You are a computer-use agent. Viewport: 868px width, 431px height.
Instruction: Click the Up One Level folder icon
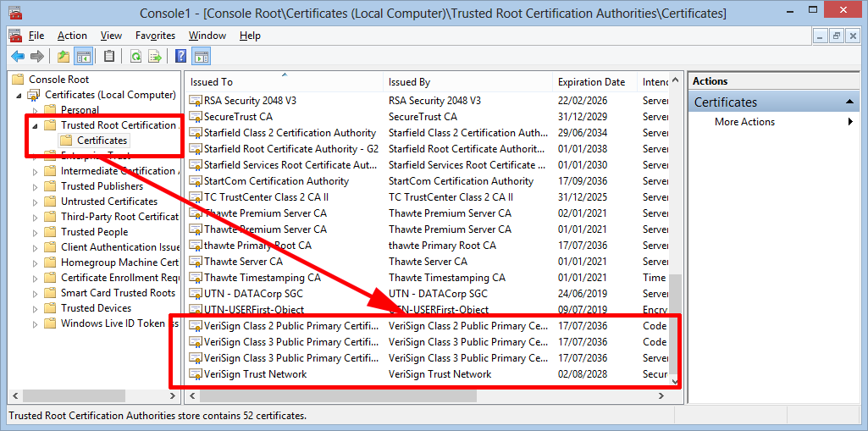point(64,56)
